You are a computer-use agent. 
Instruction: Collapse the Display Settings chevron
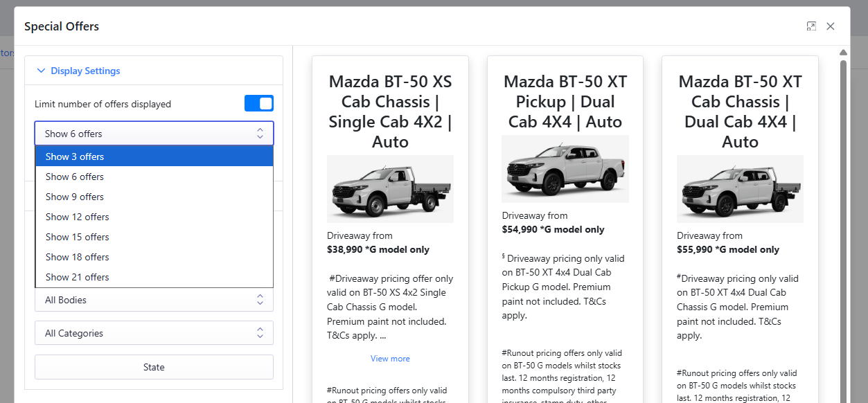pos(41,71)
